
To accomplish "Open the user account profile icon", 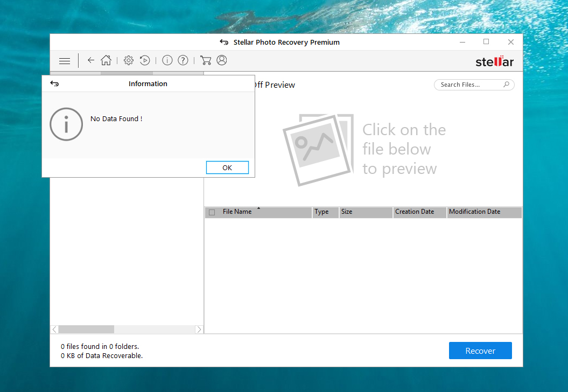I will pos(222,60).
